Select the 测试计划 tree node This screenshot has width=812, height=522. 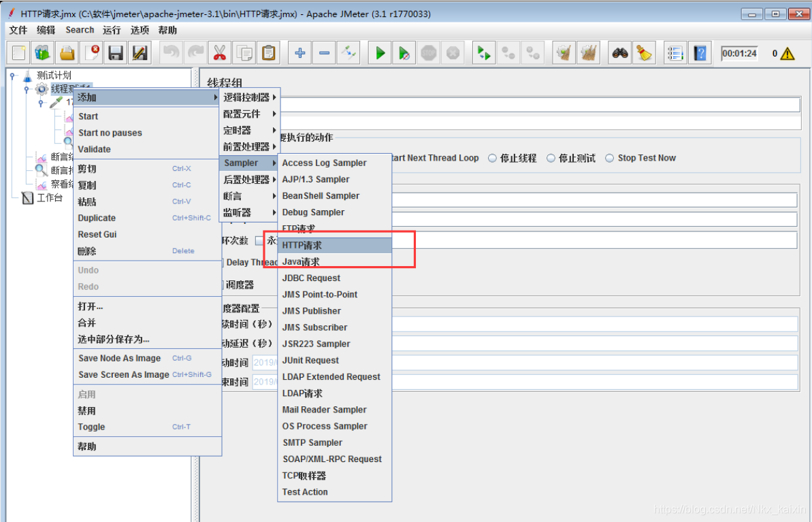click(x=54, y=76)
